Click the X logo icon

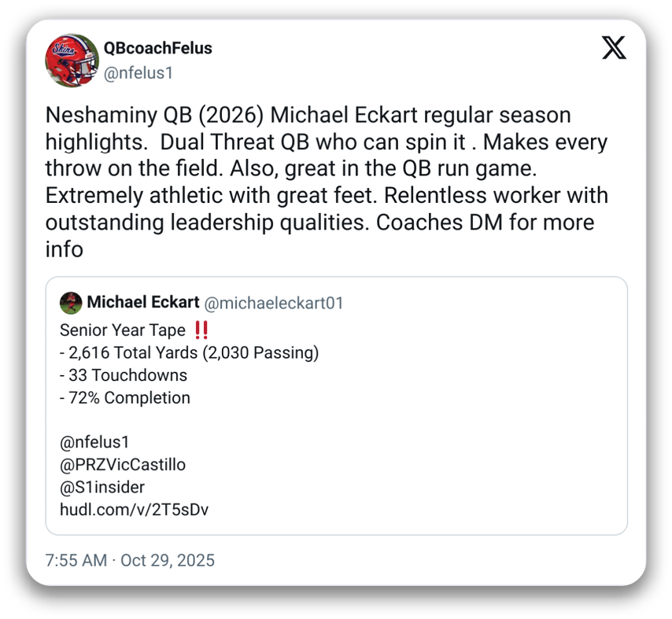click(x=614, y=49)
